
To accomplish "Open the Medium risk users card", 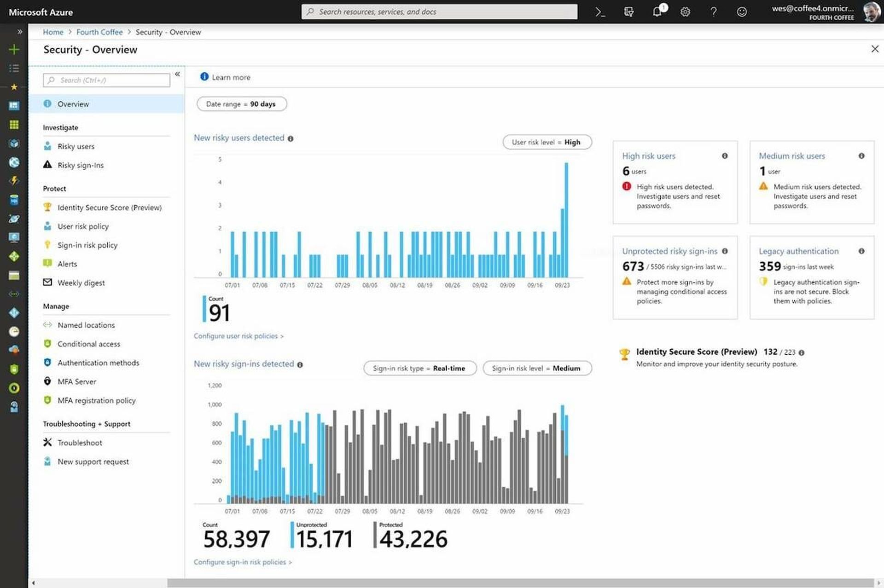I will 812,183.
